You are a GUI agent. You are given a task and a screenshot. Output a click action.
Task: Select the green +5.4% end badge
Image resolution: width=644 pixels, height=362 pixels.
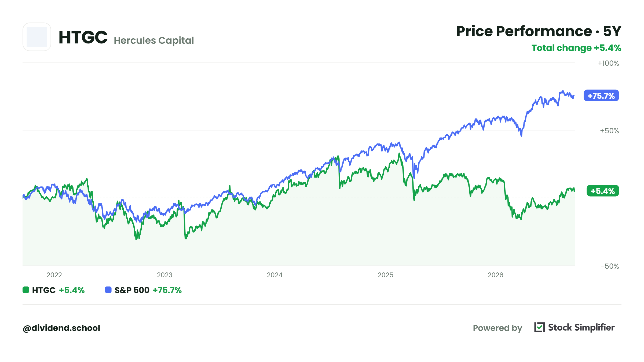pos(603,191)
